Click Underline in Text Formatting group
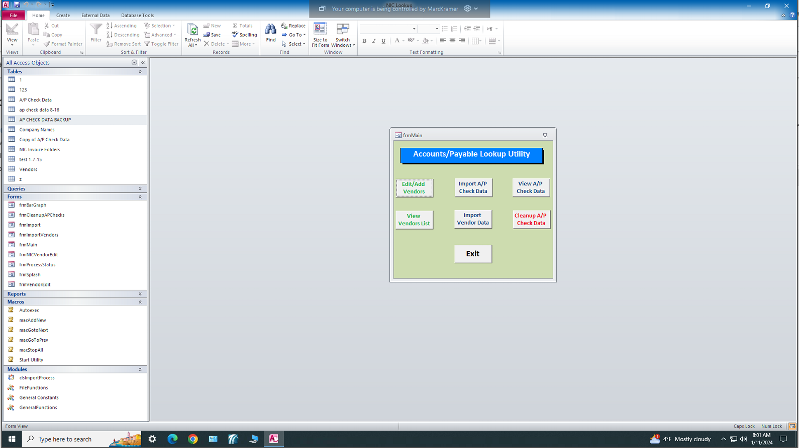This screenshot has width=799, height=448. click(383, 41)
